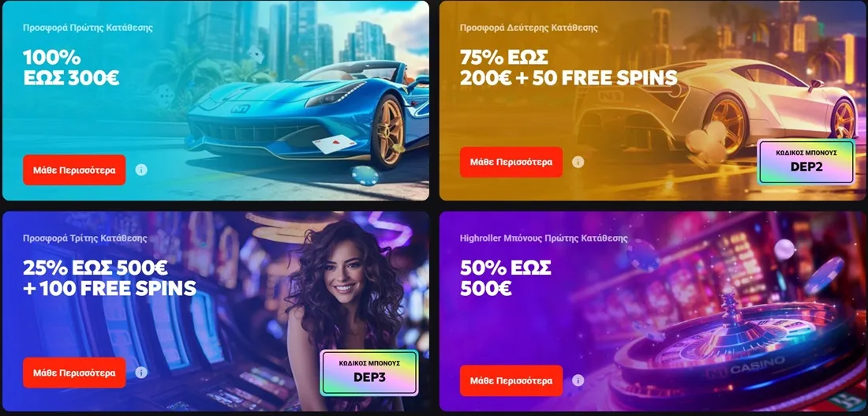Open the 75% ΕΩΣ 200€ + 50 Free Spins headline
This screenshot has height=416, width=868.
pos(568,68)
